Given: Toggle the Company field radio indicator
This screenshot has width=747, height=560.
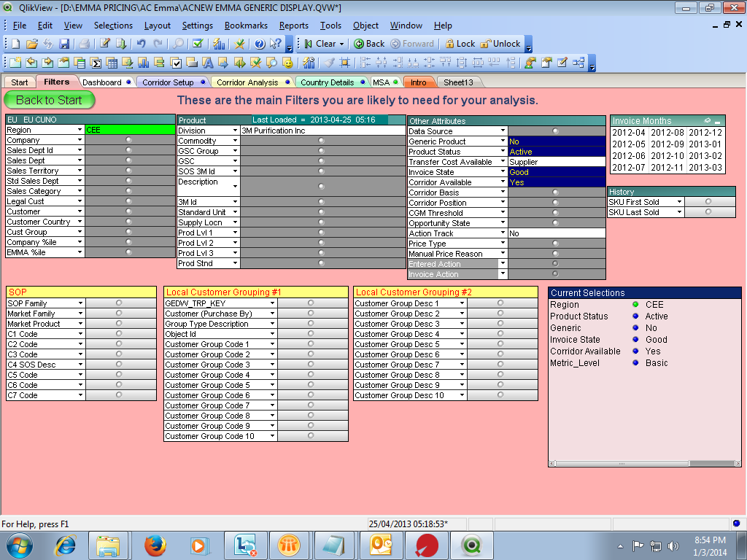Looking at the screenshot, I should click(128, 140).
